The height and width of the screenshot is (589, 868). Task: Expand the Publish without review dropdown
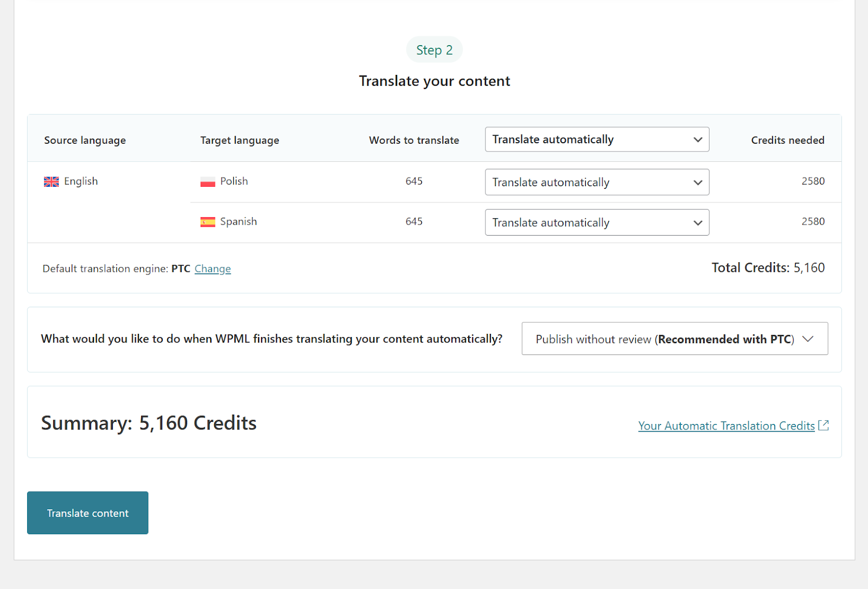pyautogui.click(x=674, y=339)
